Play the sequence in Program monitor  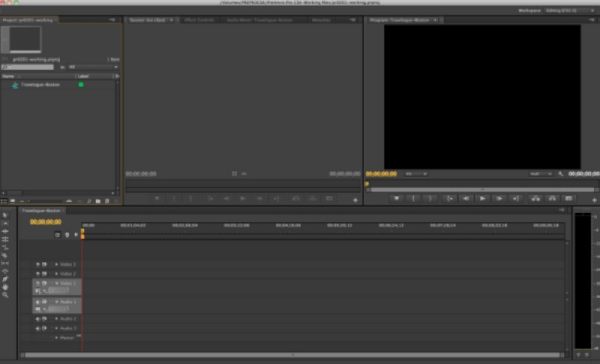[x=483, y=198]
